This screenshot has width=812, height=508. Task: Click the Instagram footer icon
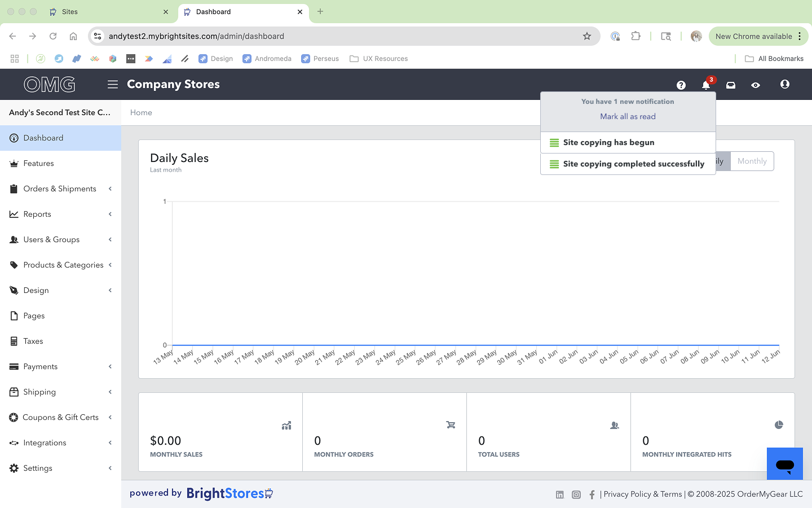(576, 494)
